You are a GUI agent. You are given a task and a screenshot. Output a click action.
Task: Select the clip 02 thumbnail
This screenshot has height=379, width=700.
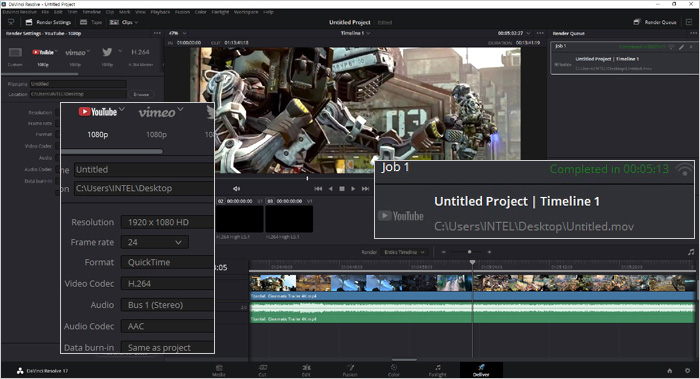click(x=239, y=219)
